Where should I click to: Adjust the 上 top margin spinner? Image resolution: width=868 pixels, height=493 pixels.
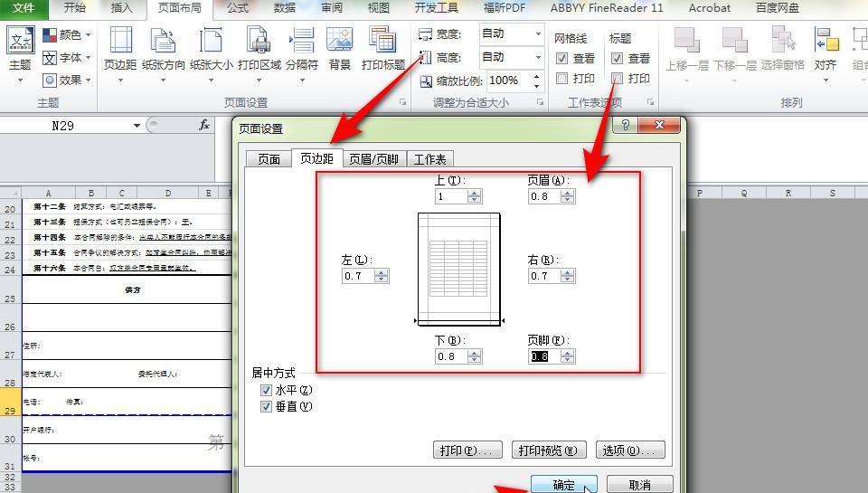pyautogui.click(x=475, y=196)
